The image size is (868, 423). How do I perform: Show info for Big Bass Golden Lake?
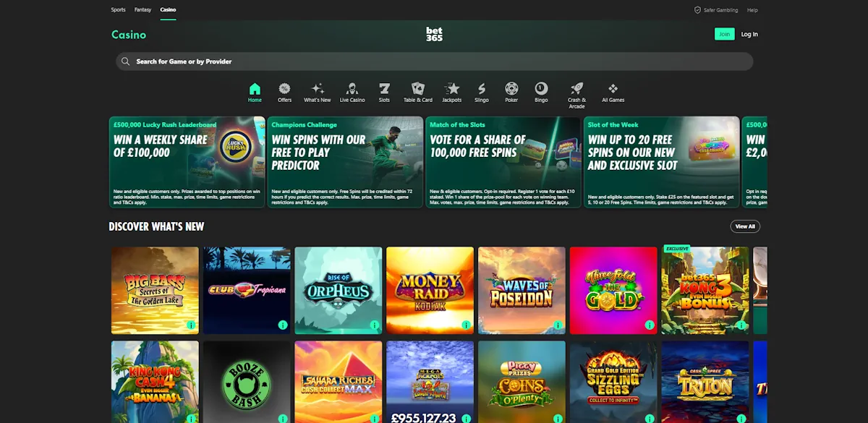coord(191,325)
